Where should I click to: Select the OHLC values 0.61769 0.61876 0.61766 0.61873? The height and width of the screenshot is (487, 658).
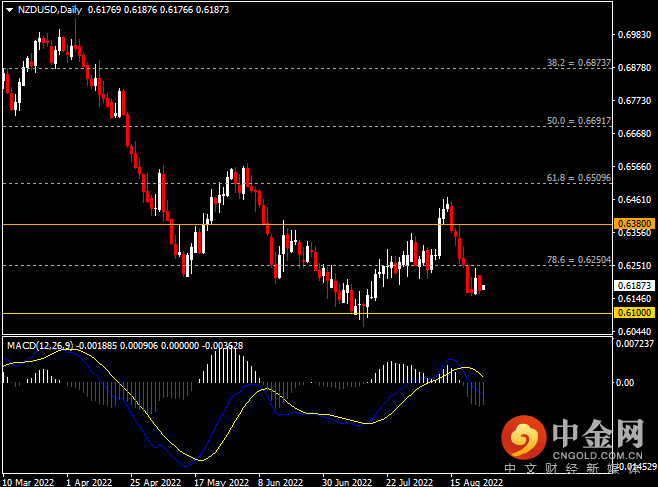[158, 10]
